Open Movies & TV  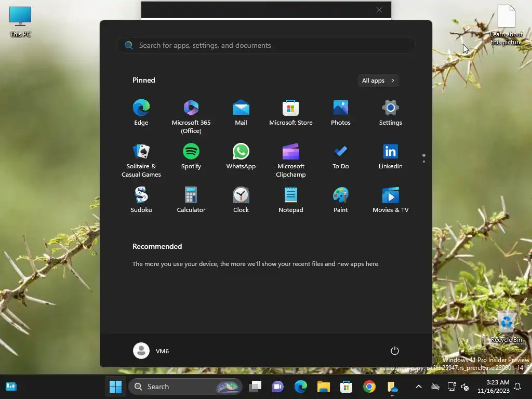[x=391, y=200]
